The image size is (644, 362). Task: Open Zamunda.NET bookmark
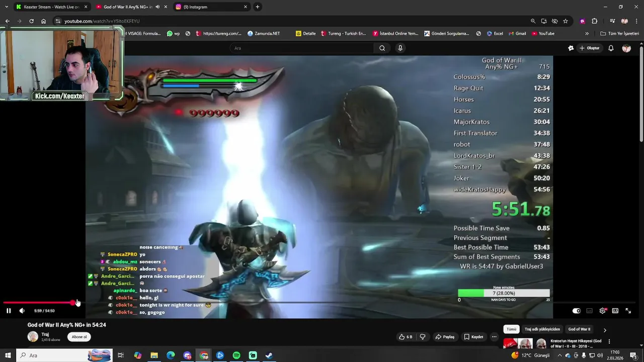point(264,34)
